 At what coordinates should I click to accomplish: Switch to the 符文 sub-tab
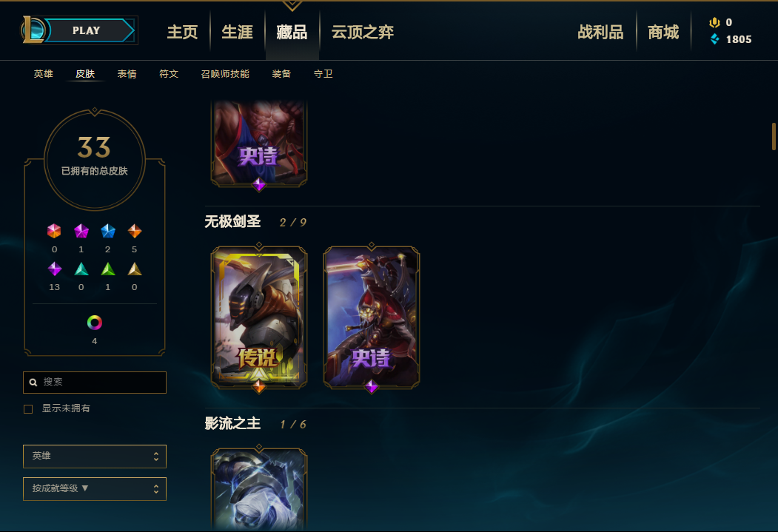click(x=169, y=74)
